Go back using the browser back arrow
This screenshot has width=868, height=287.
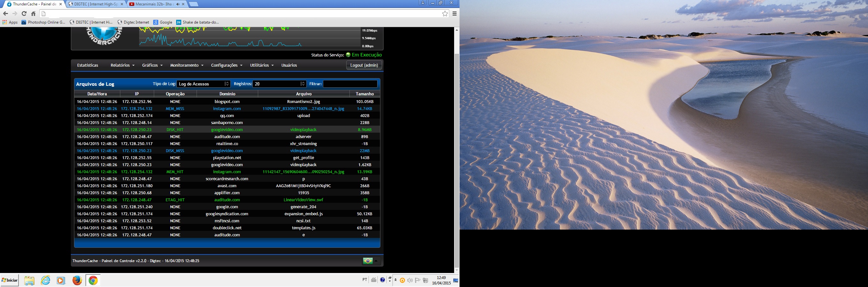5,13
